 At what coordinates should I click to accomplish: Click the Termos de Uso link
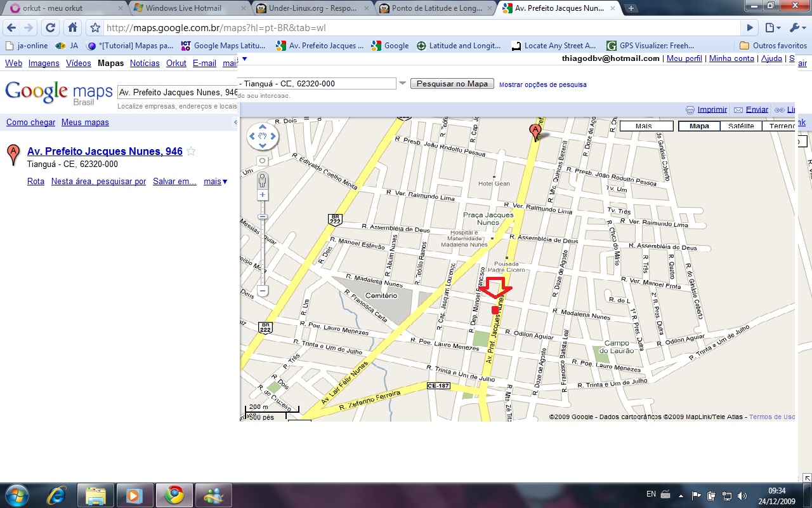[772, 417]
